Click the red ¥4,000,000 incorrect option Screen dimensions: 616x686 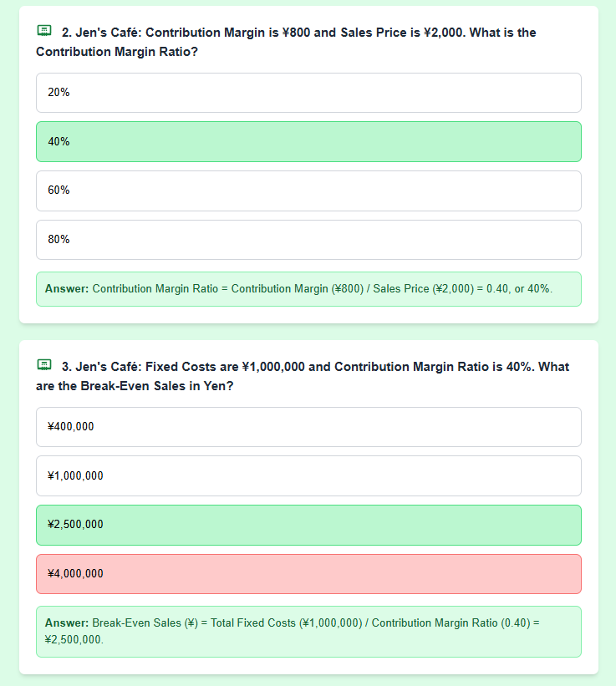(308, 574)
